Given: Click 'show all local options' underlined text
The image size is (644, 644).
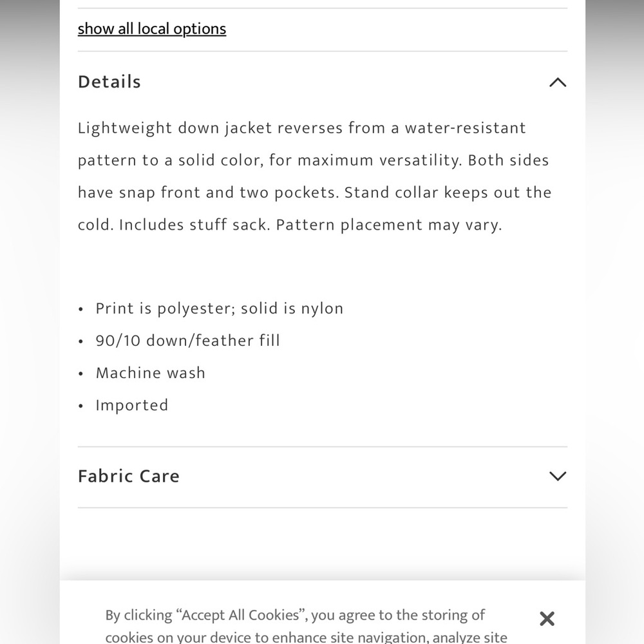Looking at the screenshot, I should 151,28.
